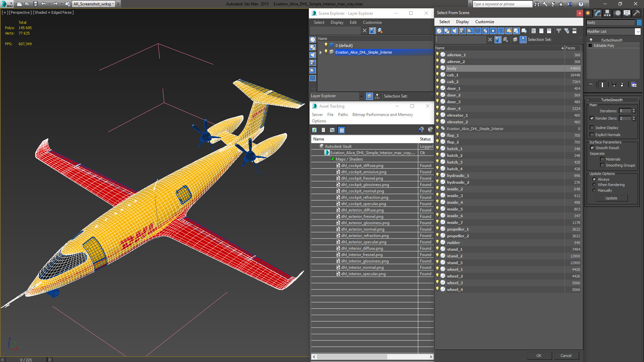The image size is (644, 362).
Task: Toggle Display Shapes filter in Select From Scene
Action: (x=447, y=31)
